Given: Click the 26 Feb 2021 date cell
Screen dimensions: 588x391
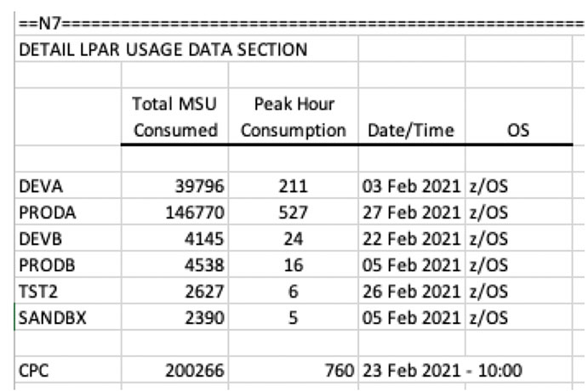Looking at the screenshot, I should click(x=412, y=291).
